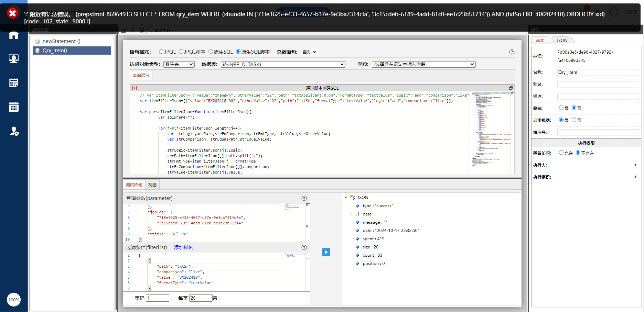This screenshot has height=312, width=644.
Task: Click the help icon beside query parameters
Action: point(304,198)
